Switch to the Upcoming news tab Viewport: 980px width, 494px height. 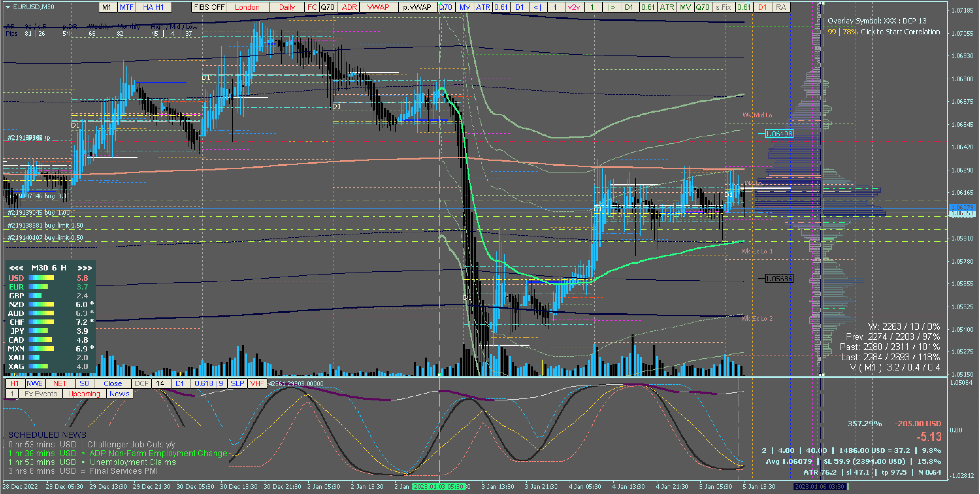[x=84, y=394]
